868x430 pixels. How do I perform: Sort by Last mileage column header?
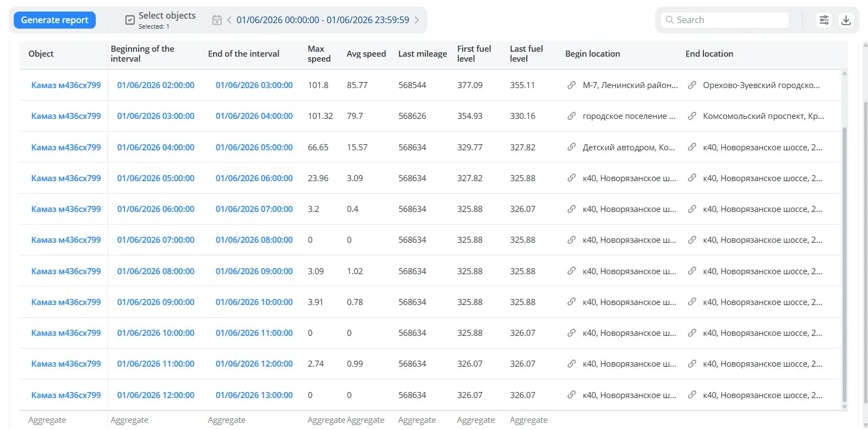[422, 54]
